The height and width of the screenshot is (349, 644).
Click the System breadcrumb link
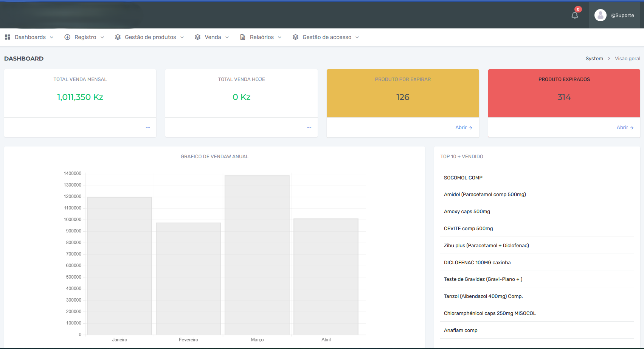[x=594, y=59]
